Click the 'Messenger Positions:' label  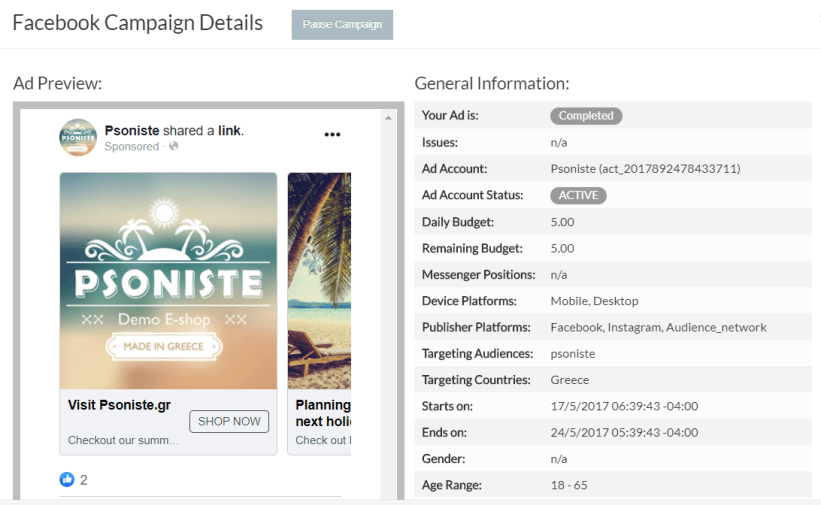(479, 275)
